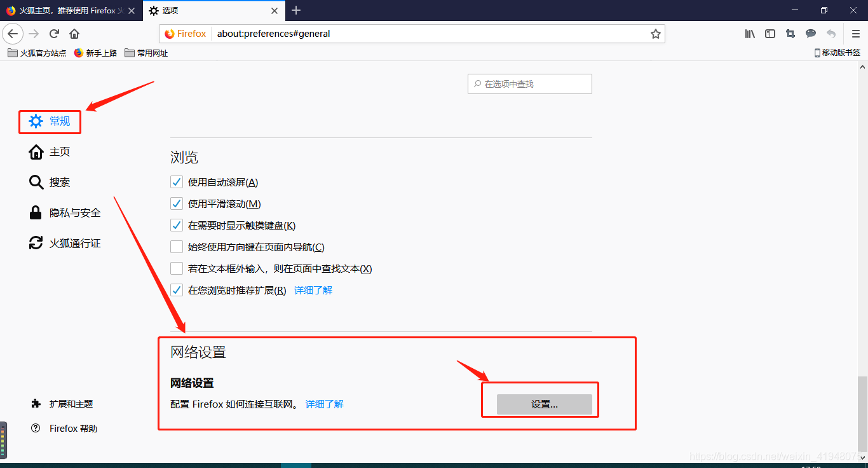Enable 始终使用方向键在页面内导航

coord(176,247)
